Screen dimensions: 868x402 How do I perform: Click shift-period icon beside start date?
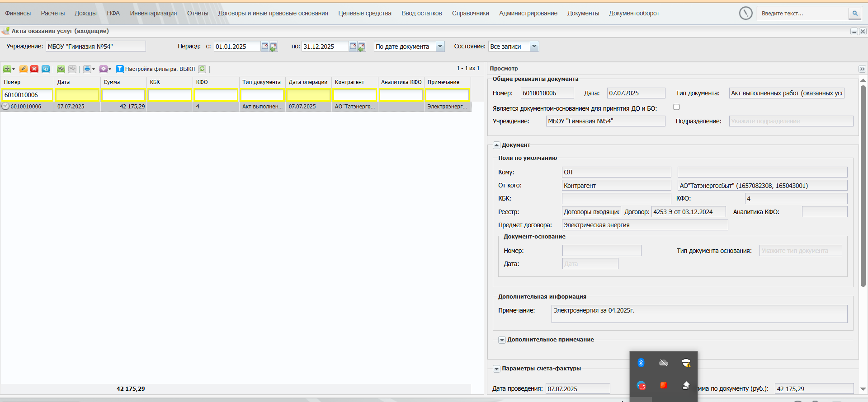pos(274,47)
